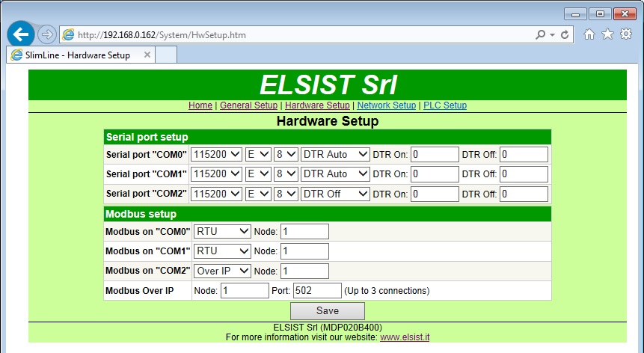Maximize the browser window

tap(600, 14)
